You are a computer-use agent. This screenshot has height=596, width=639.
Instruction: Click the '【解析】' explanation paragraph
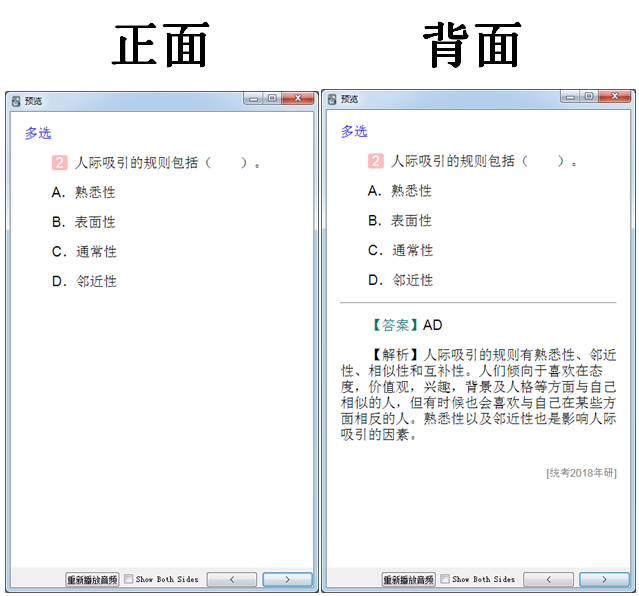[478, 395]
